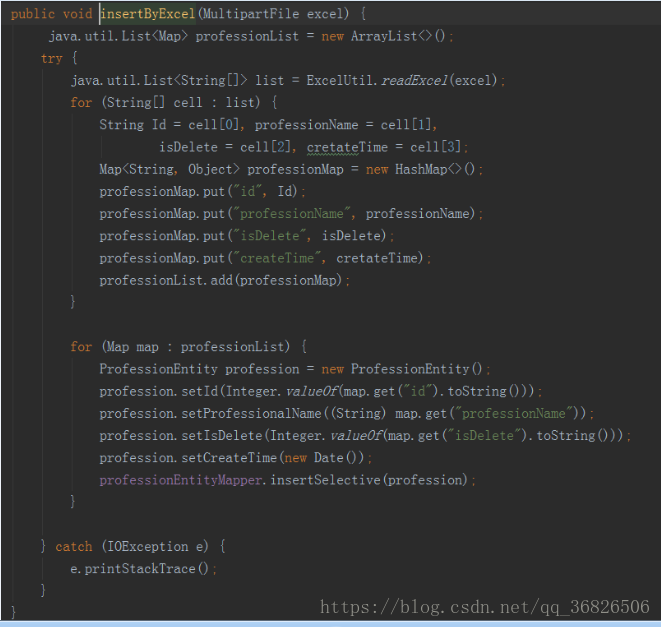Click the (String) cast expression

coord(358,414)
